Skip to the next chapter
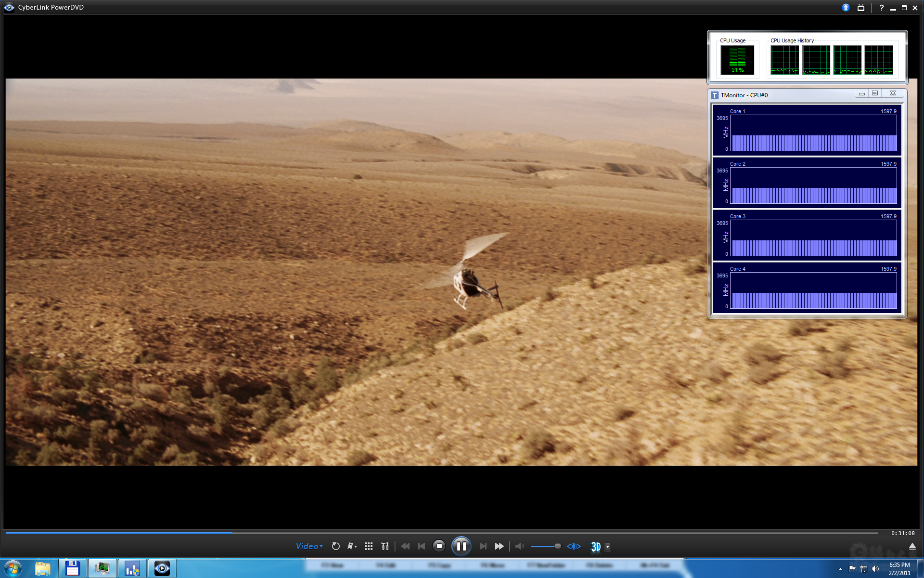Image resolution: width=924 pixels, height=578 pixels. [x=483, y=546]
